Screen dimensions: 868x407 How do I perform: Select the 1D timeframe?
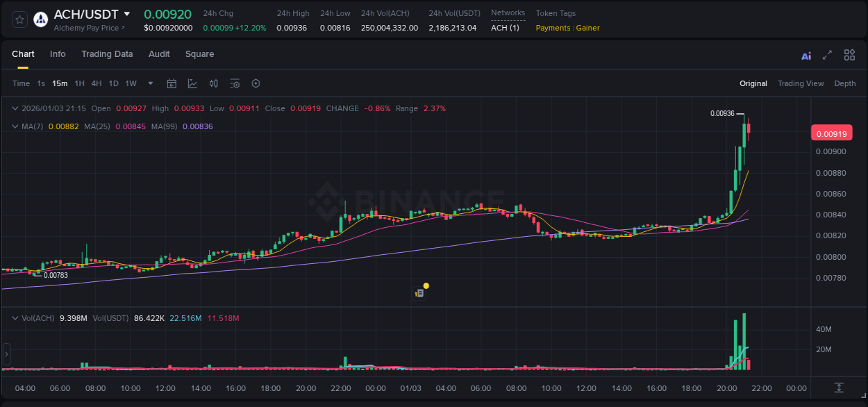[x=113, y=83]
